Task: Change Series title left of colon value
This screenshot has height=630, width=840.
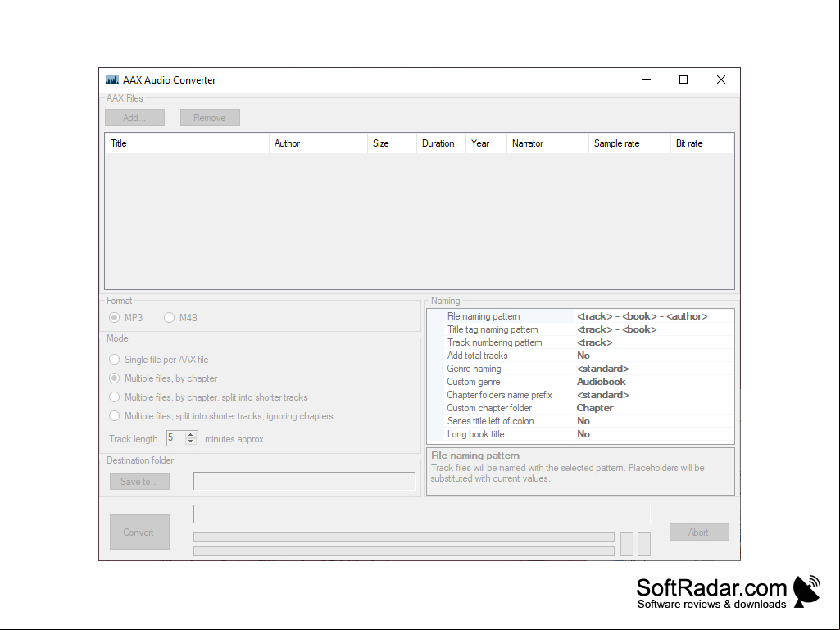Action: [x=654, y=421]
